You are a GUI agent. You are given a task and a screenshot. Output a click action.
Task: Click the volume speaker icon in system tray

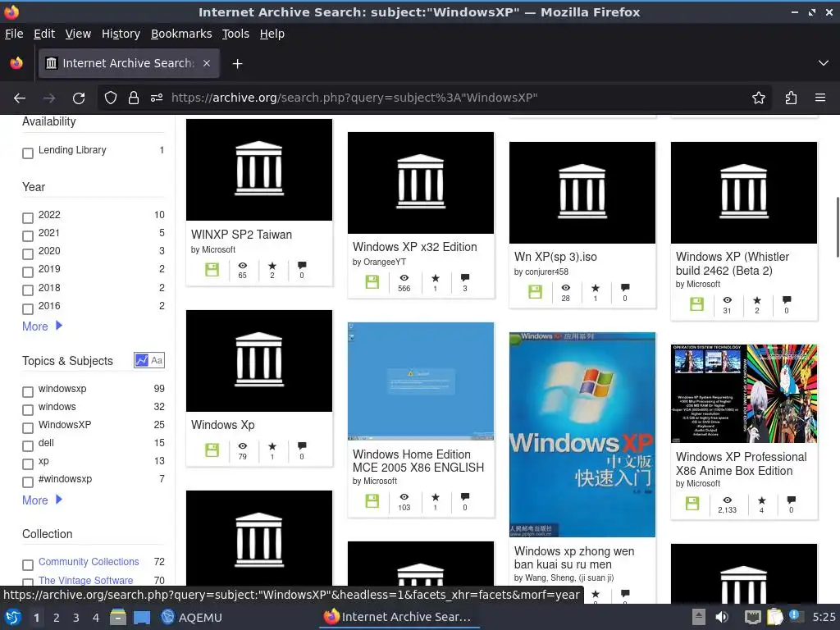722,617
